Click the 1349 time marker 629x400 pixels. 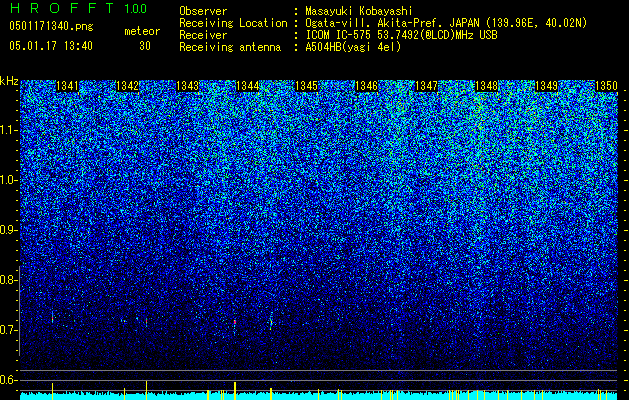[x=546, y=86]
